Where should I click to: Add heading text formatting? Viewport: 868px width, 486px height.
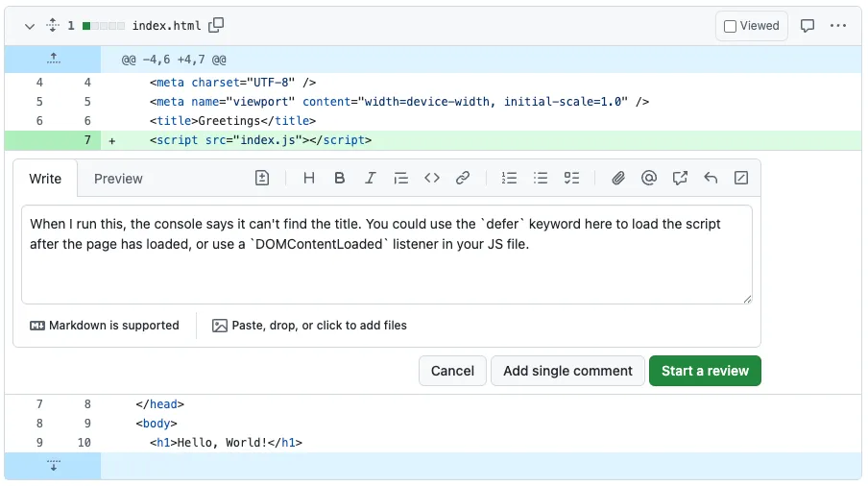point(309,179)
